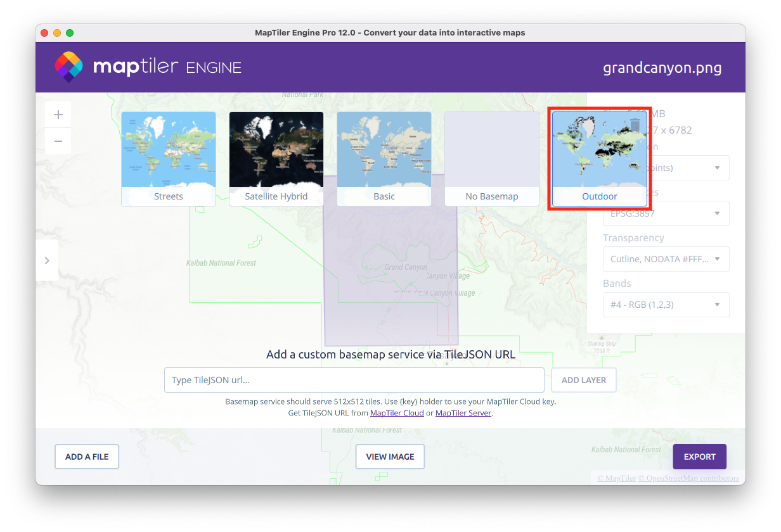Select the Streets basemap thumbnail

click(x=169, y=158)
